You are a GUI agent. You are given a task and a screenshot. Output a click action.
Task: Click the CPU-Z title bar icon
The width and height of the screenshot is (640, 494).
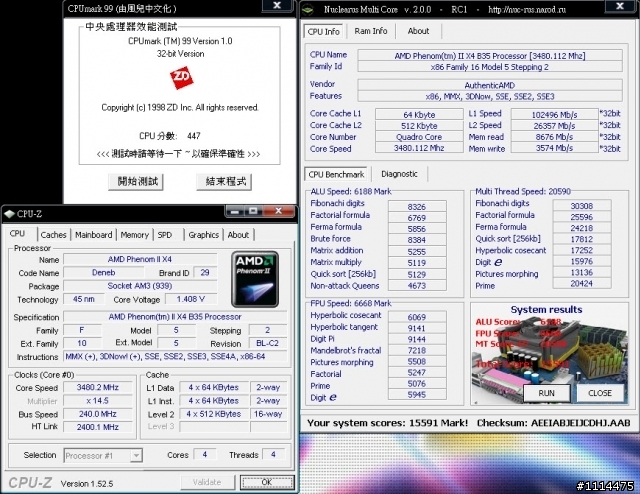point(9,214)
